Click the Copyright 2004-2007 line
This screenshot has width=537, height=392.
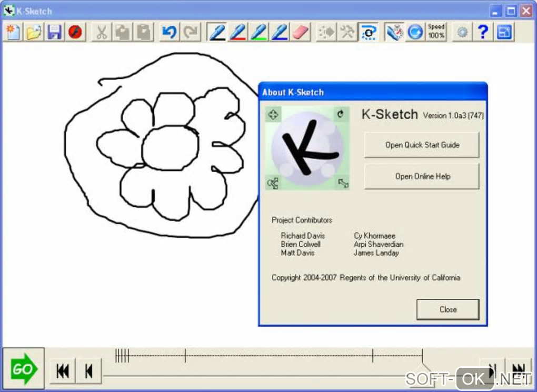coord(366,278)
